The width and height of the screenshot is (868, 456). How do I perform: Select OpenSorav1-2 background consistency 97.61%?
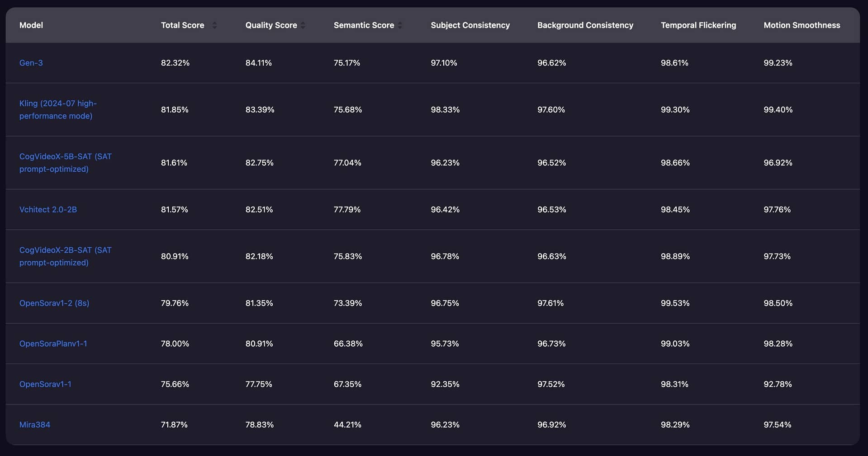550,303
